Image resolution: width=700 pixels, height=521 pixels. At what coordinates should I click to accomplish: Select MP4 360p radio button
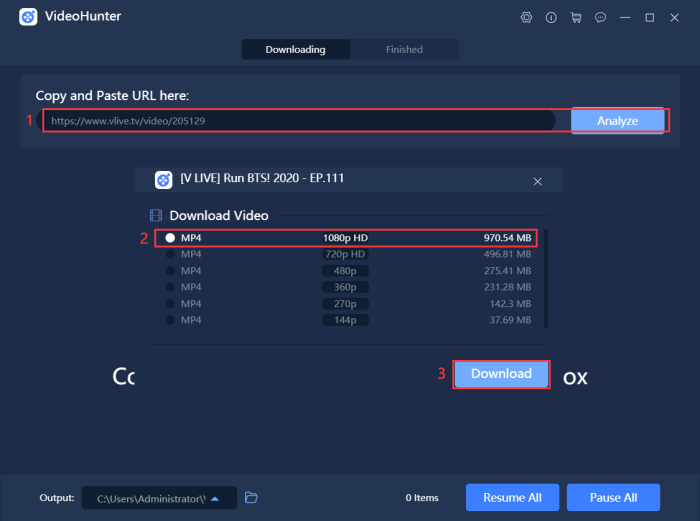[170, 287]
